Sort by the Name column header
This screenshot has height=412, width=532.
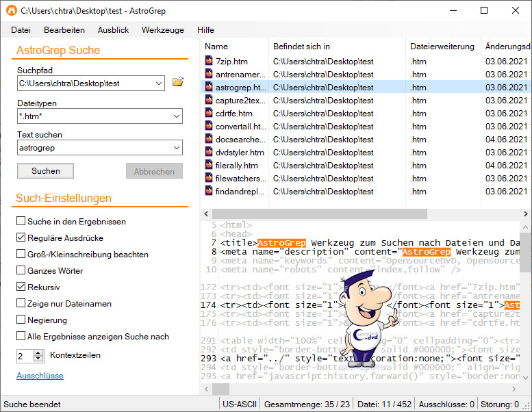234,47
